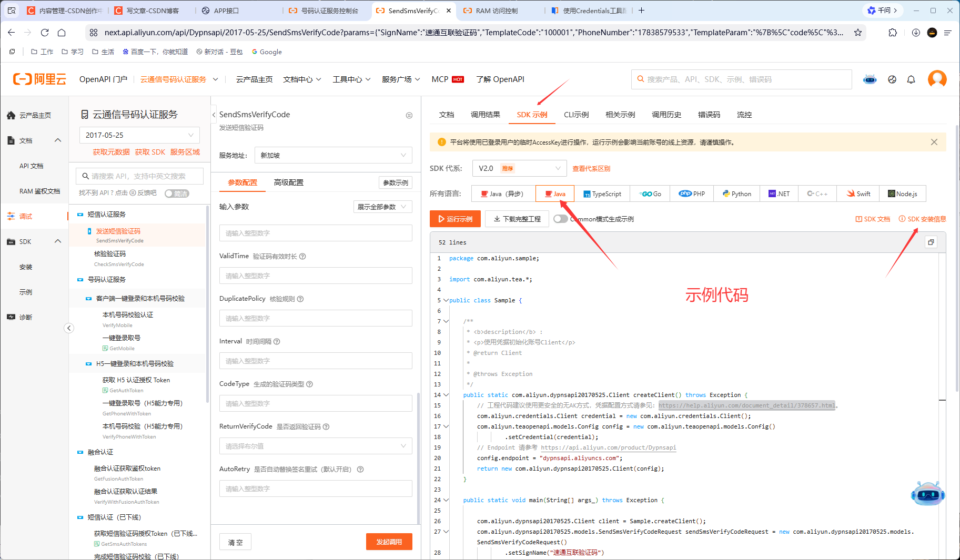
Task: Expand 云通信号码认证服务 product dropdown in header
Action: (216, 79)
